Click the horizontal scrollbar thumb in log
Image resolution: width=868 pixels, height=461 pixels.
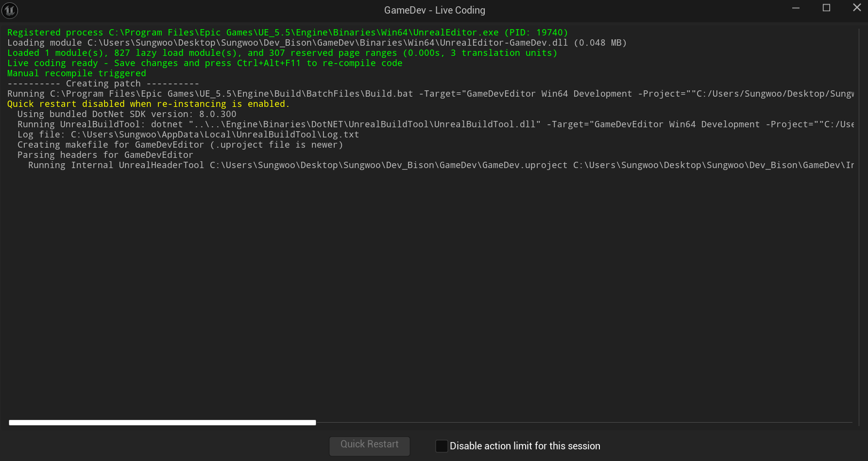point(162,423)
